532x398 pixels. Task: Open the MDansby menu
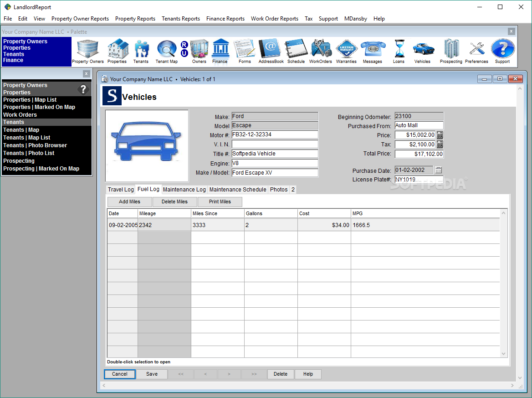(356, 19)
